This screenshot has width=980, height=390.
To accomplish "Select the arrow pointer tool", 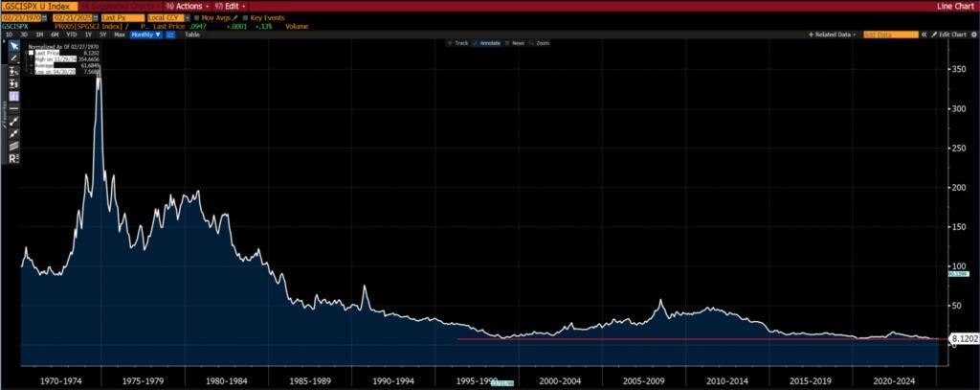I will (13, 45).
